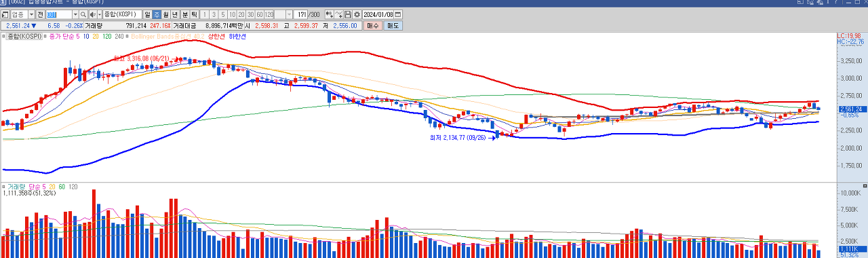This screenshot has height=258, width=868.
Task: Select the 10 interval button
Action: 232,14
